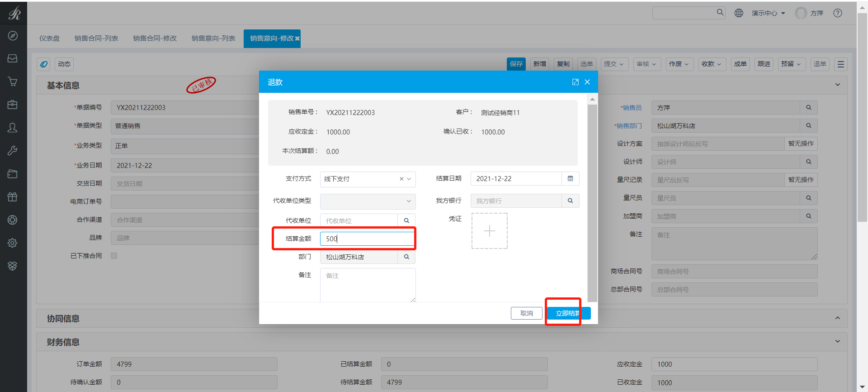Open the stacked layers sidebar icon
Image resolution: width=868 pixels, height=392 pixels.
(x=13, y=266)
